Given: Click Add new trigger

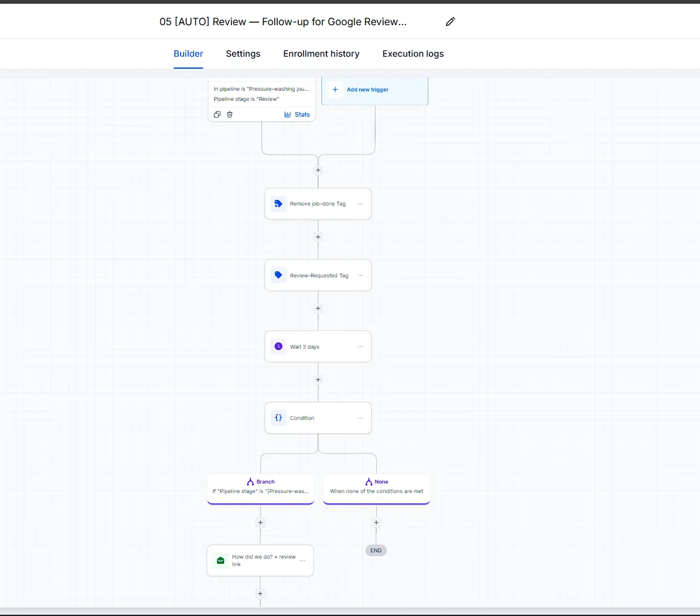Looking at the screenshot, I should coord(374,90).
